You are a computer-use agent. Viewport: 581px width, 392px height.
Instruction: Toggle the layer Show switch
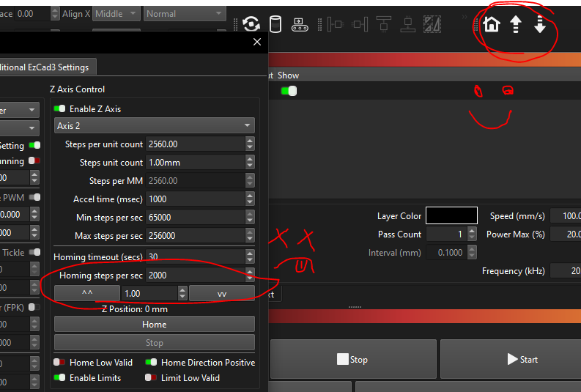(289, 91)
